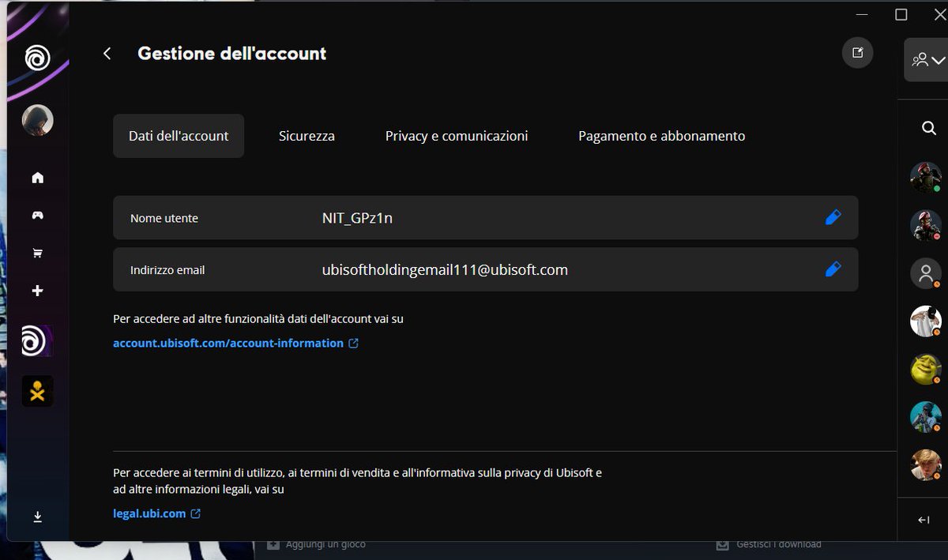Search friends with the magnifier icon
Viewport: 948px width, 560px height.
coord(930,128)
